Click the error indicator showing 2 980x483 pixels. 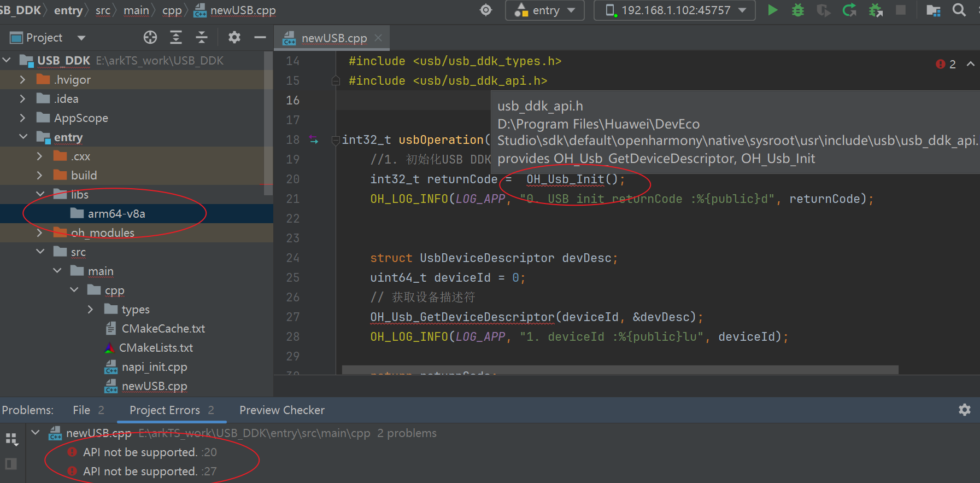pyautogui.click(x=946, y=64)
